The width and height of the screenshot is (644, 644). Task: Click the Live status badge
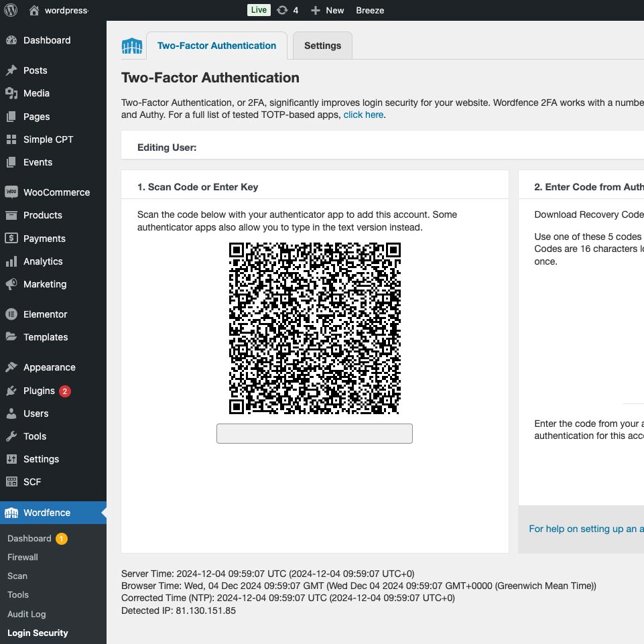[x=259, y=10]
